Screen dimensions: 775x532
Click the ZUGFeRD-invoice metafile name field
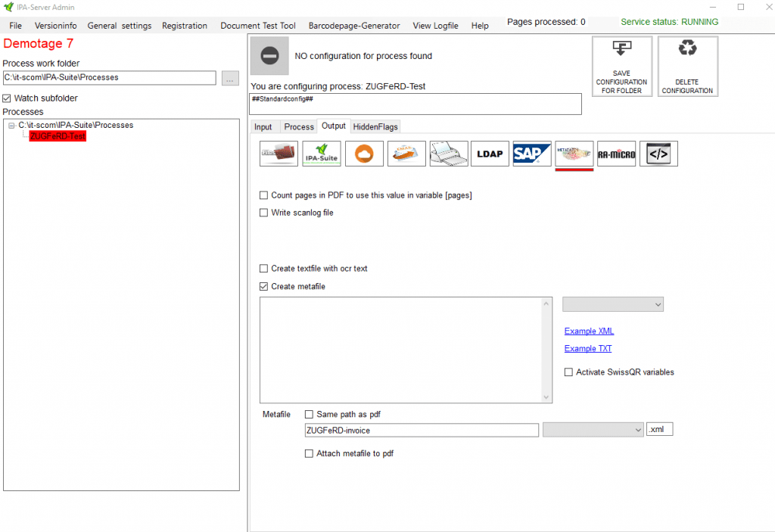coord(421,430)
